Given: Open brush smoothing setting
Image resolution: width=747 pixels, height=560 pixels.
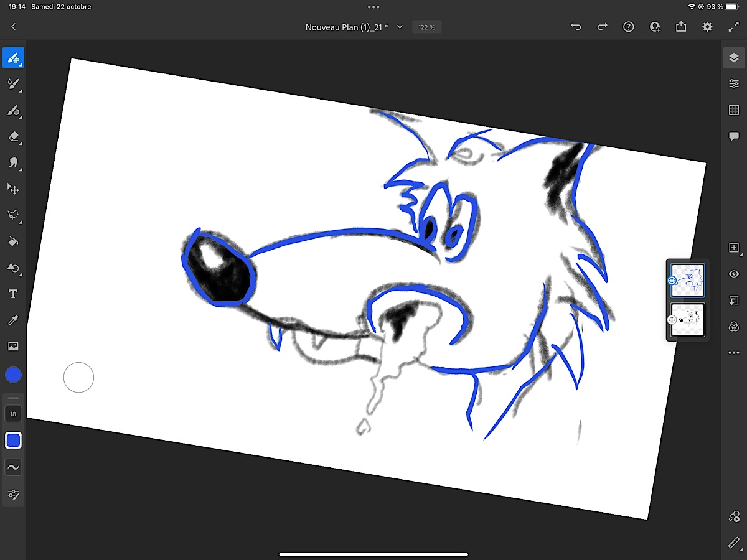Looking at the screenshot, I should pos(13,467).
